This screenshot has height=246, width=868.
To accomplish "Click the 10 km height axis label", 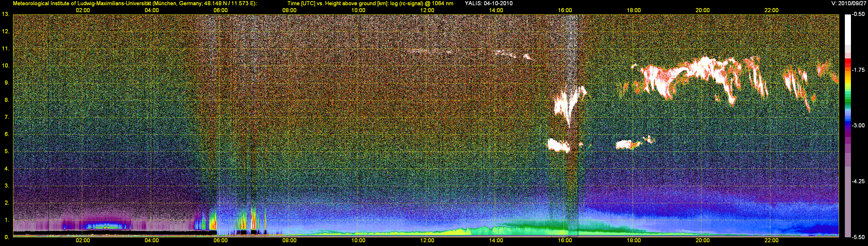I will (x=5, y=66).
